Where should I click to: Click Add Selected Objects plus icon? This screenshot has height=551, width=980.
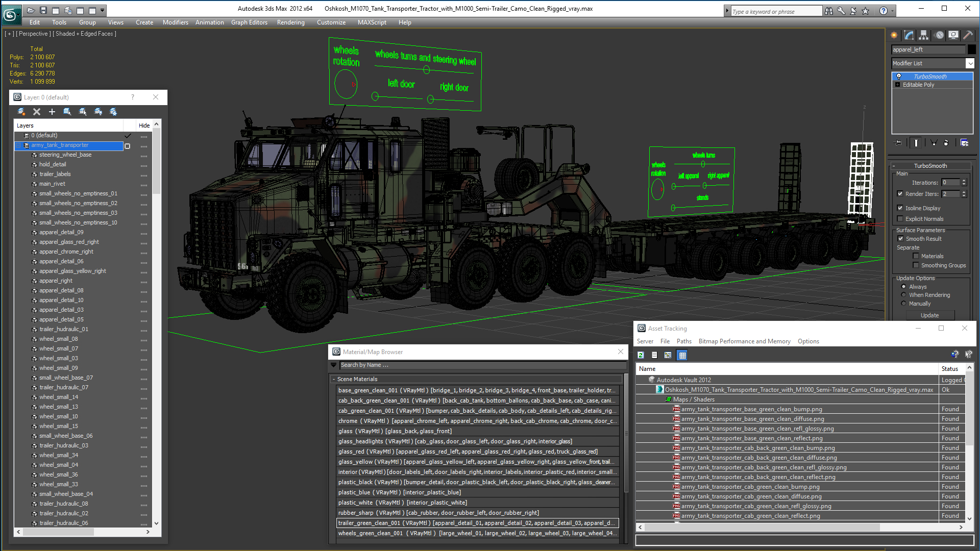[52, 112]
